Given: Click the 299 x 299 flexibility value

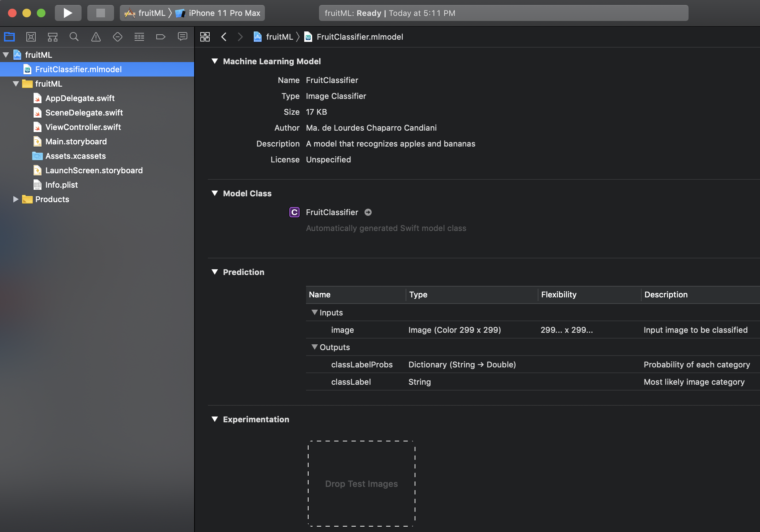Looking at the screenshot, I should point(567,330).
